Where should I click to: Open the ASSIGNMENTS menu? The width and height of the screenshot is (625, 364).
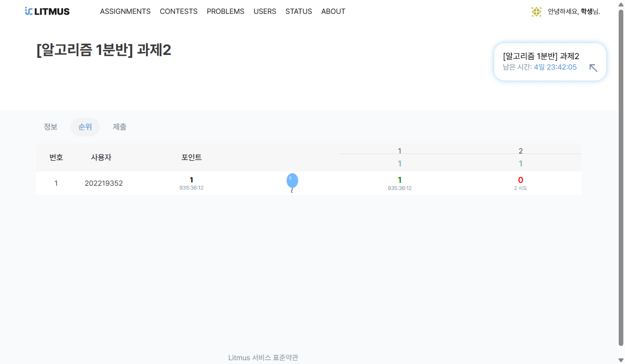click(x=125, y=11)
